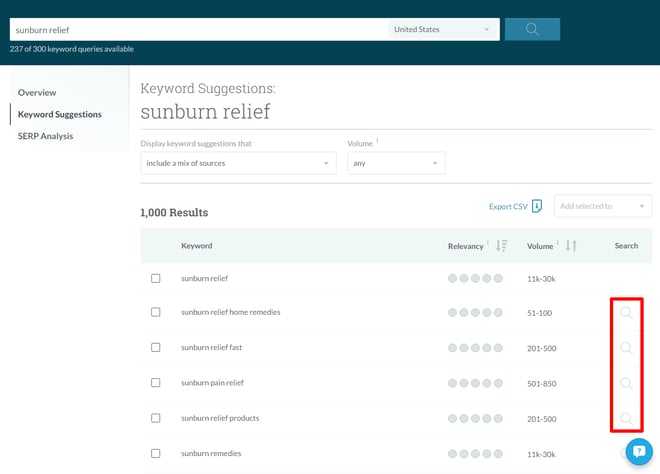Open the United States country dropdown
The width and height of the screenshot is (660, 474).
pyautogui.click(x=444, y=29)
